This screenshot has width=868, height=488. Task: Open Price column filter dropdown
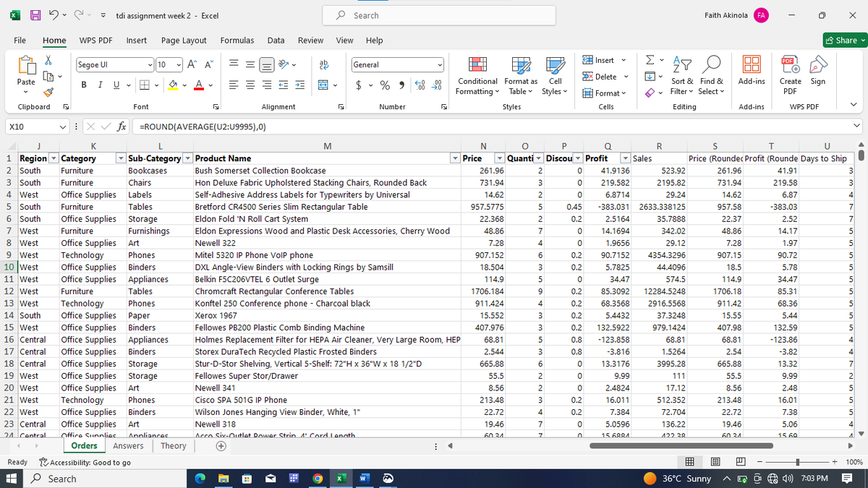pos(500,158)
